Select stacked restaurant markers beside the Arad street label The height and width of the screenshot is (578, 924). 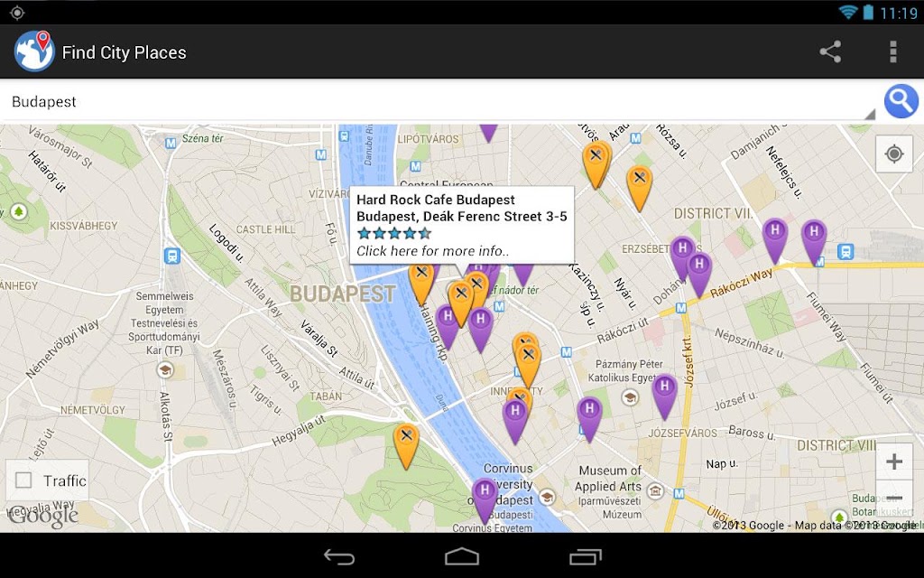pyautogui.click(x=596, y=164)
